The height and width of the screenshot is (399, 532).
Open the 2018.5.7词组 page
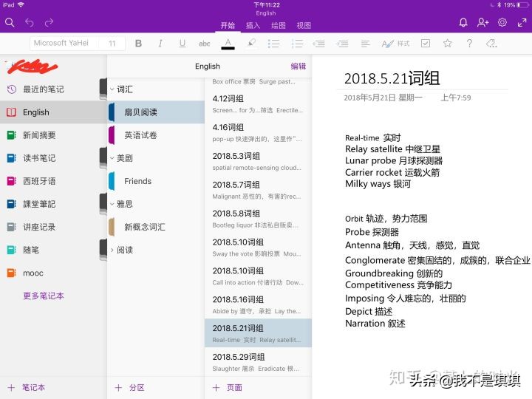[x=258, y=190]
